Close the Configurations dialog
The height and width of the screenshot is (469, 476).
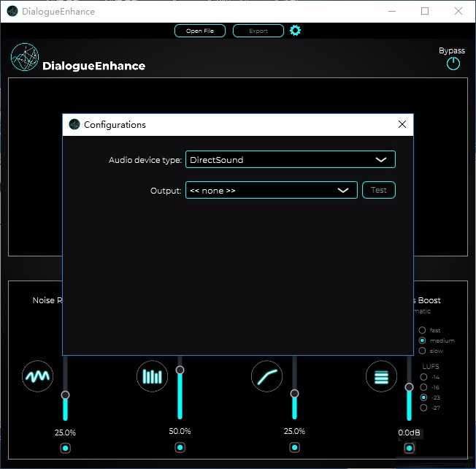coord(402,125)
